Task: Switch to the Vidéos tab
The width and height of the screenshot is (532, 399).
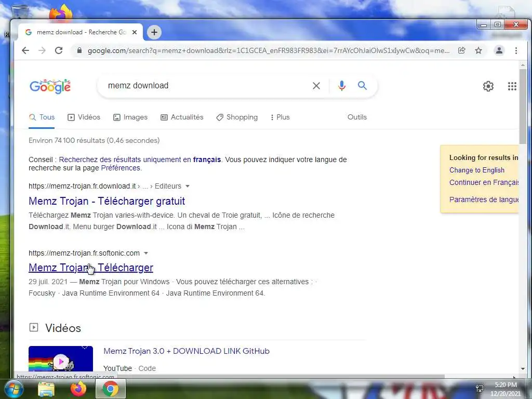Action: pyautogui.click(x=84, y=117)
